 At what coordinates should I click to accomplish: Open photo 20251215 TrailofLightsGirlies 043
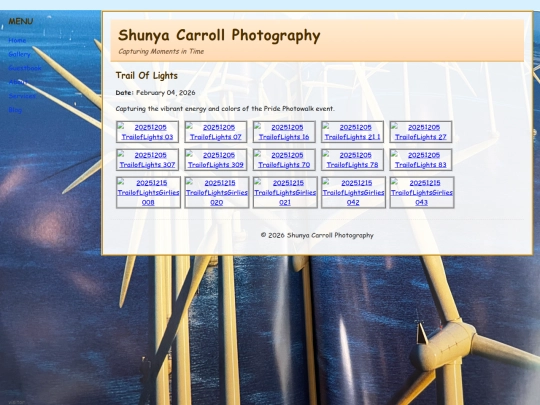pyautogui.click(x=422, y=193)
